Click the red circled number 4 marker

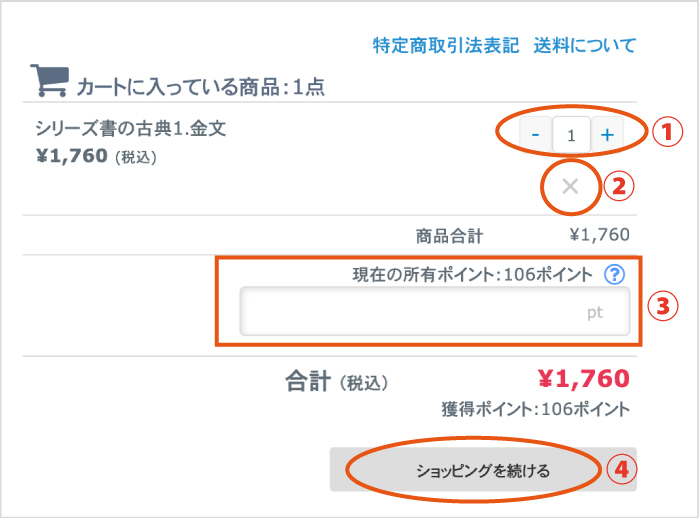pyautogui.click(x=623, y=468)
